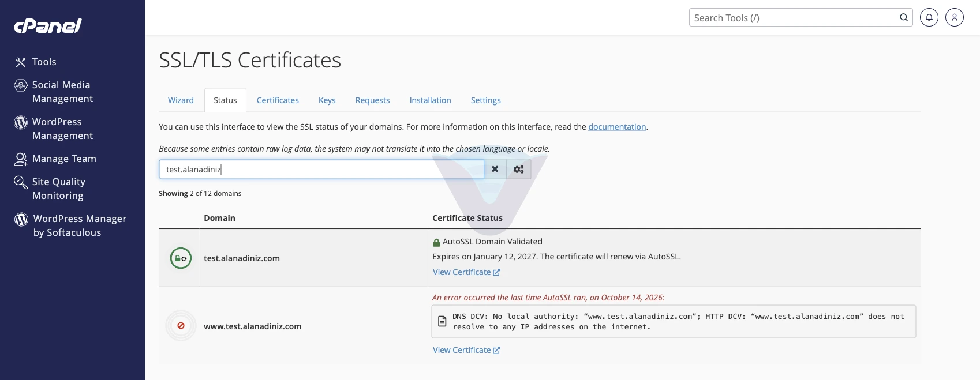Open the Certificates tab
The width and height of the screenshot is (980, 380).
pos(278,100)
